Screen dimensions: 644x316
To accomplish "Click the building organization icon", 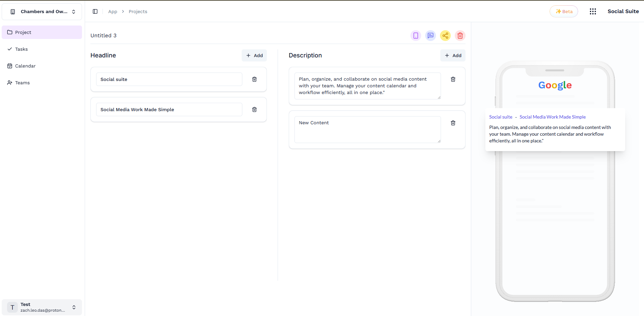I will point(13,12).
